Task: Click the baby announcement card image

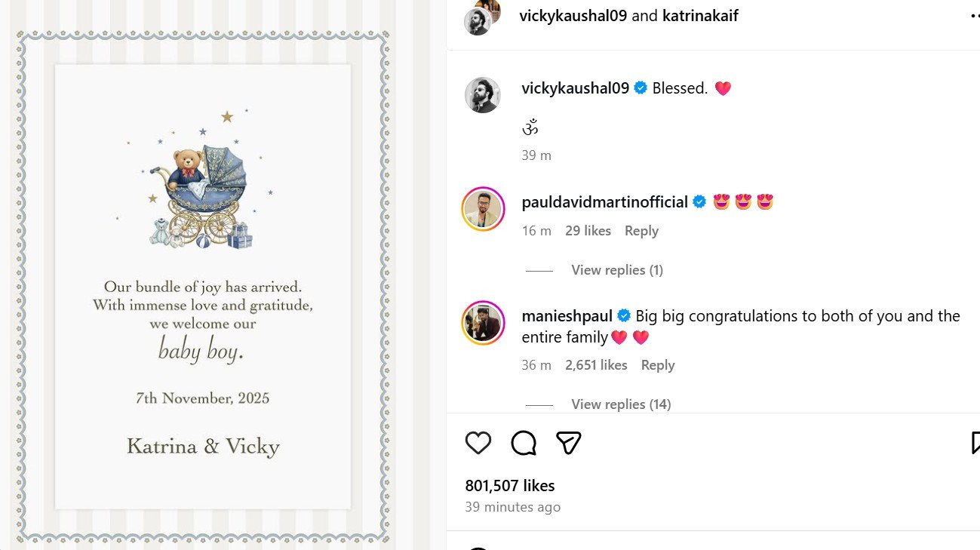Action: point(203,287)
